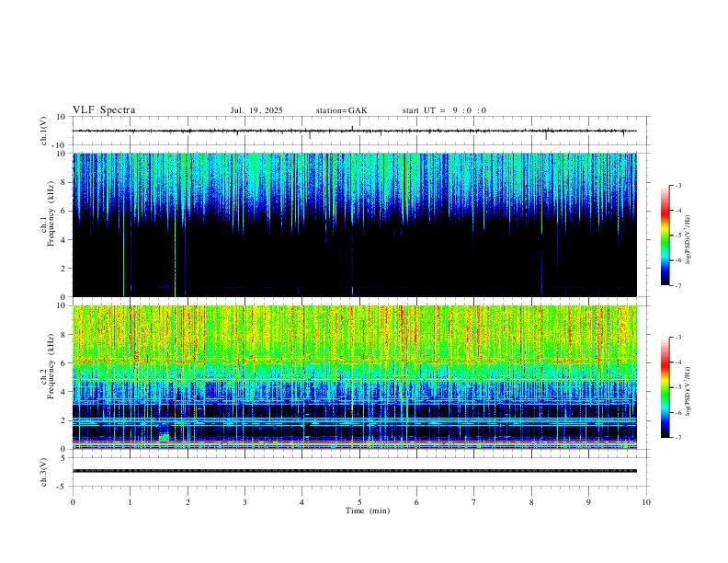
Task: Click time axis tick label "9"
Action: coord(588,502)
